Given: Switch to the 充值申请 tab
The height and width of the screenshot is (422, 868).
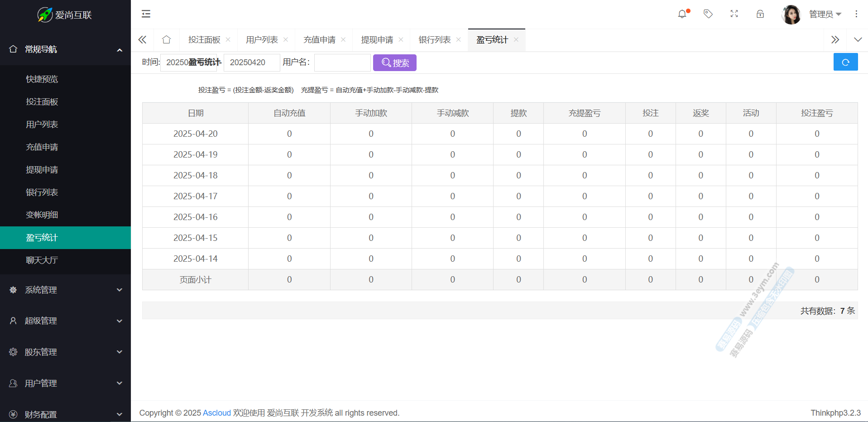Looking at the screenshot, I should coord(319,40).
